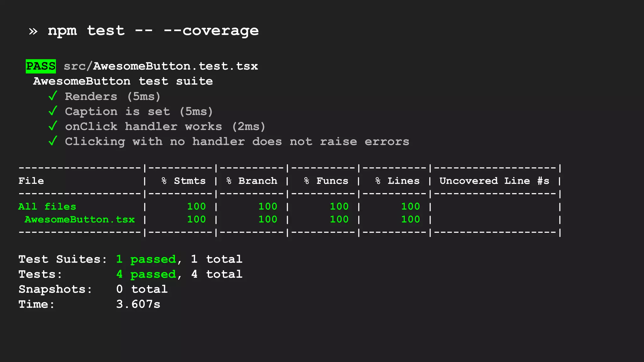The height and width of the screenshot is (362, 644).
Task: Click the % Branch column header
Action: tap(252, 181)
